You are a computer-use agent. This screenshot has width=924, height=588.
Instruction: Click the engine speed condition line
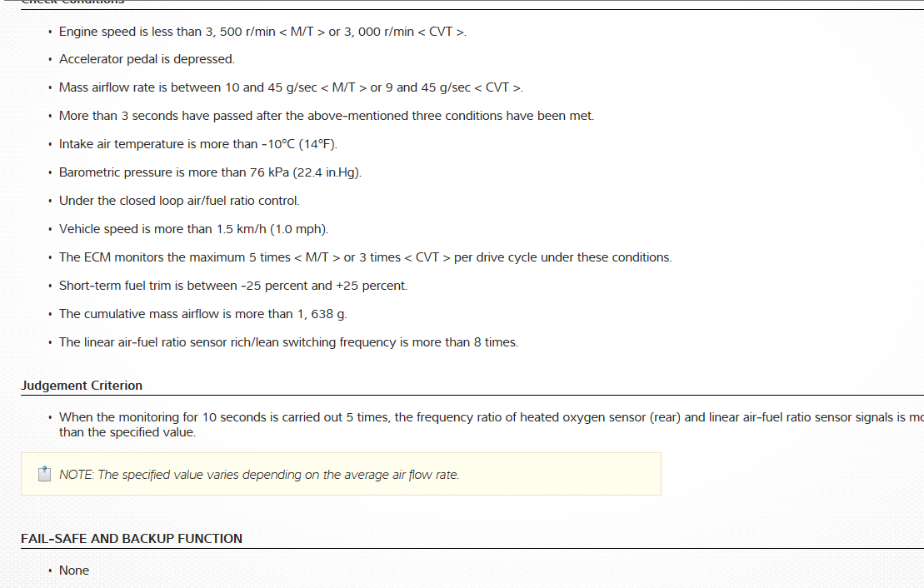click(262, 32)
